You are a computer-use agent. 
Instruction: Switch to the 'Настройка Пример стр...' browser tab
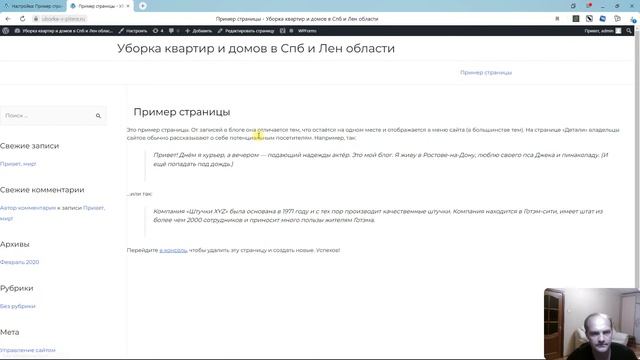point(33,6)
